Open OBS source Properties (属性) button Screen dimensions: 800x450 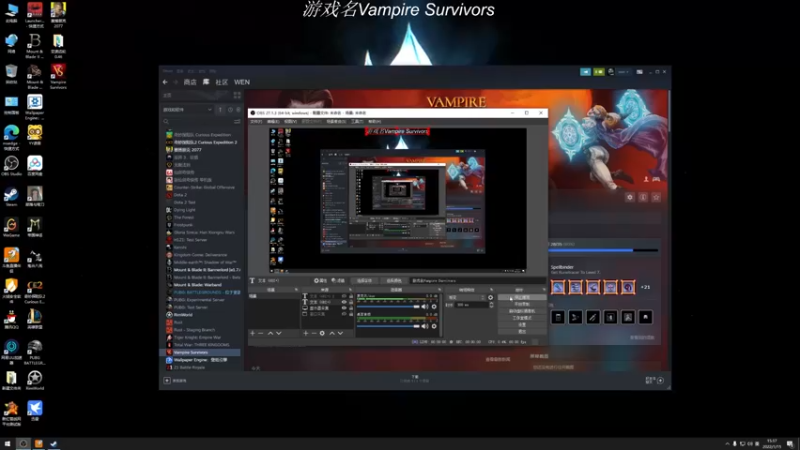320,281
